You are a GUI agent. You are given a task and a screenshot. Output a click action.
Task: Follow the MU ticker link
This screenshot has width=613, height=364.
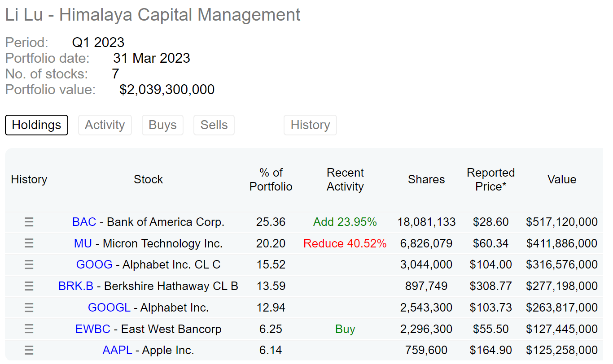point(83,243)
